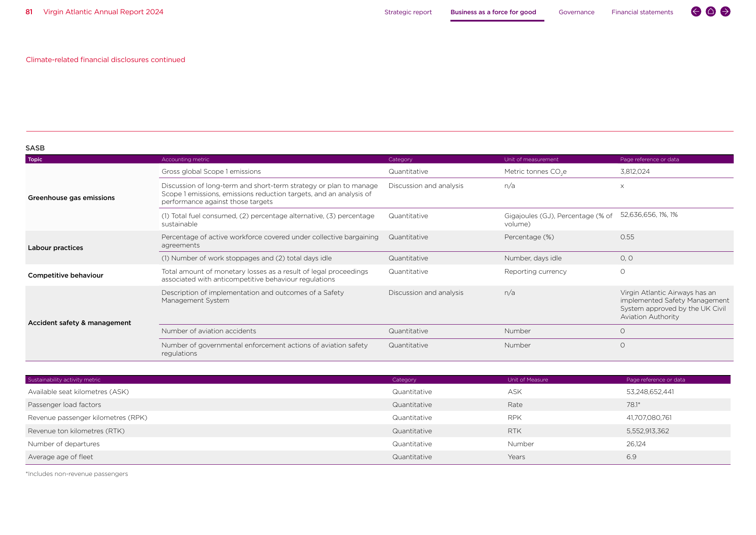Select Gross global Scope 1 emissions metric
This screenshot has height=535, width=756.
click(x=211, y=172)
